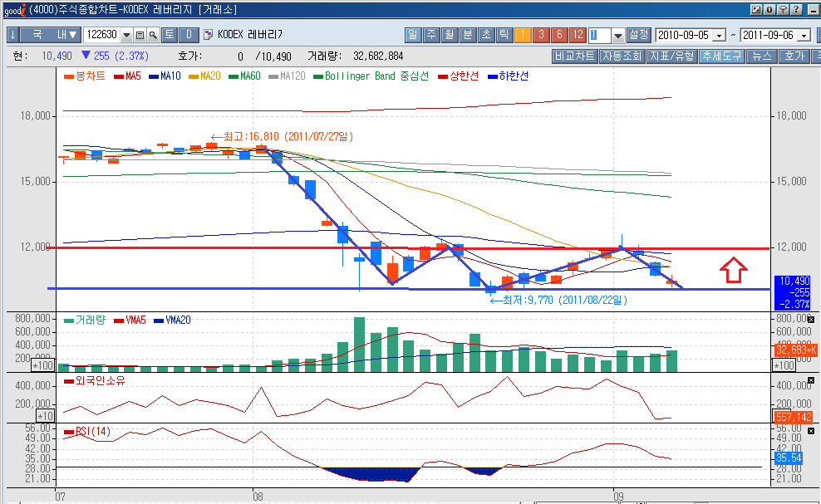
Task: Switch chart to minute 분 period
Action: pos(468,35)
